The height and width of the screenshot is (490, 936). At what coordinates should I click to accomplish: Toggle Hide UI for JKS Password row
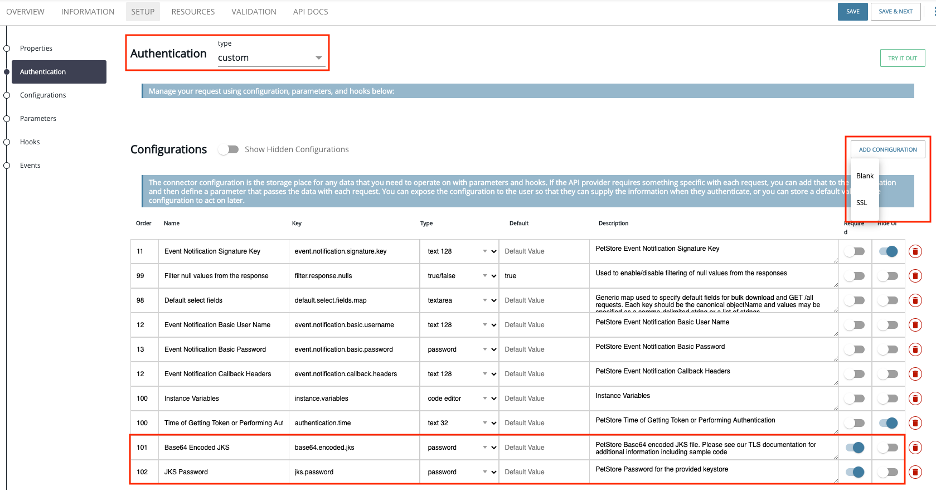pos(888,471)
